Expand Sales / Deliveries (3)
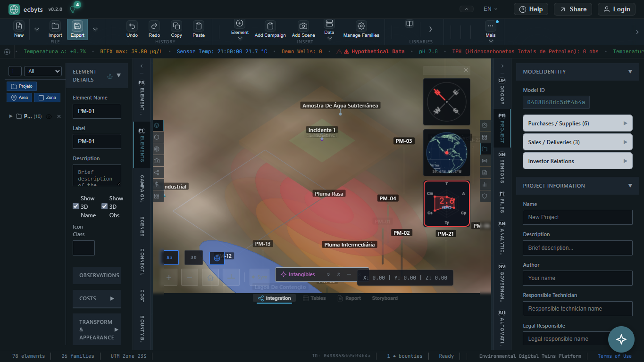Screen dimensions: 644x362 tap(577, 142)
